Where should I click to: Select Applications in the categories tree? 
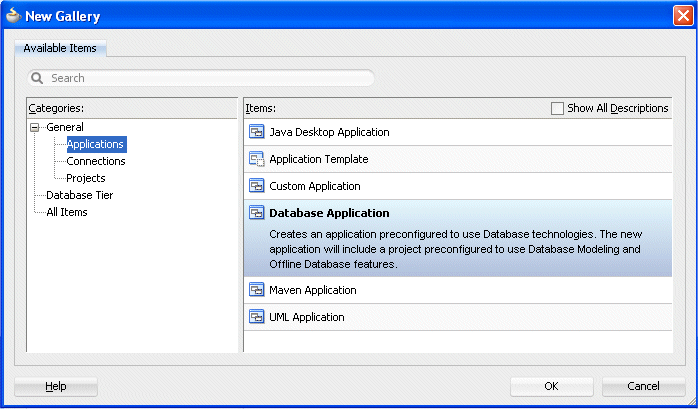coord(95,144)
